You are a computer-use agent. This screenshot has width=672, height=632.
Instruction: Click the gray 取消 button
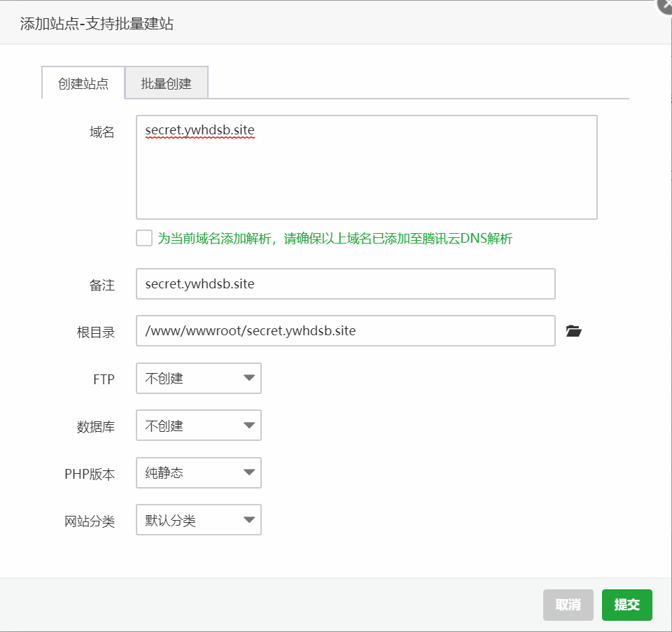(568, 605)
